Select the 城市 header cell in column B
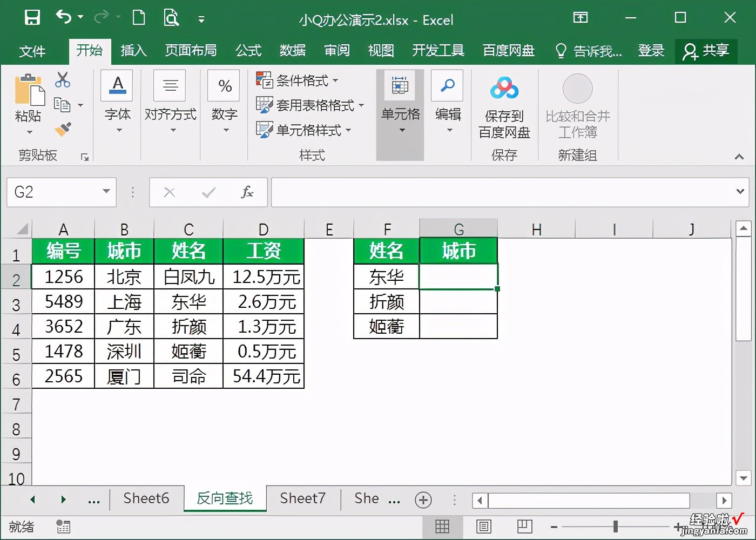Viewport: 756px width, 540px height. [x=124, y=252]
